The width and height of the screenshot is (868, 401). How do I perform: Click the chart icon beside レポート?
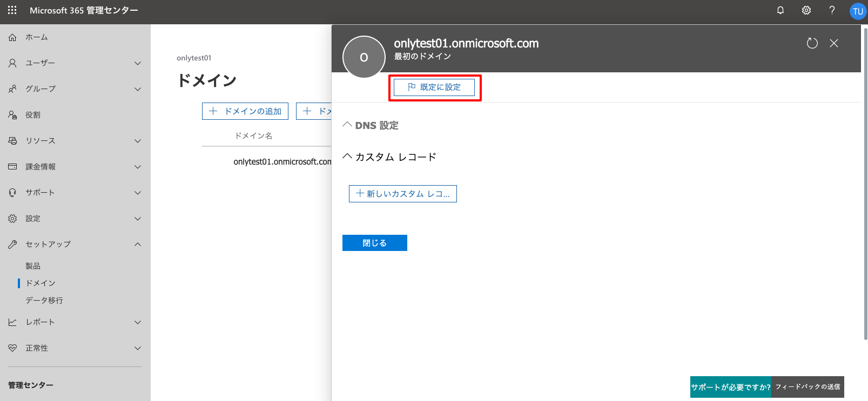click(x=12, y=322)
